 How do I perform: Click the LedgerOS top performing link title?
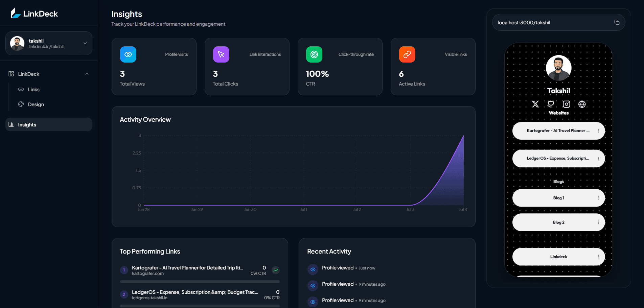195,292
